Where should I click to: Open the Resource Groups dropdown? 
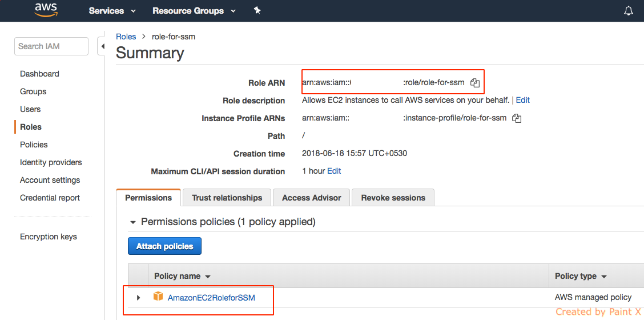point(194,11)
